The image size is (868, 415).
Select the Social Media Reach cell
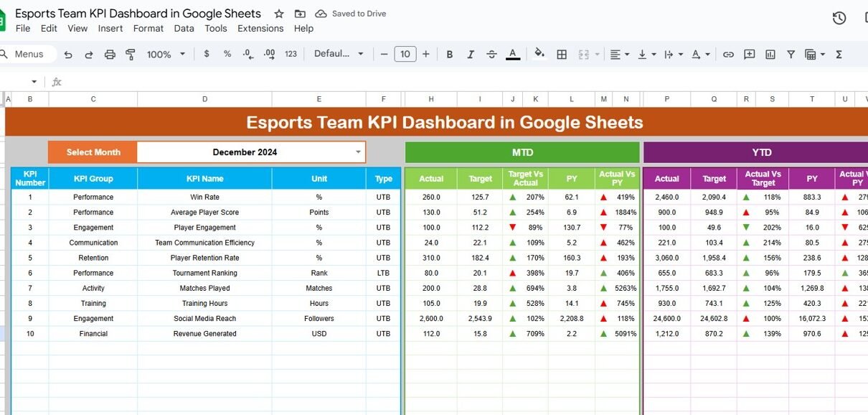204,319
